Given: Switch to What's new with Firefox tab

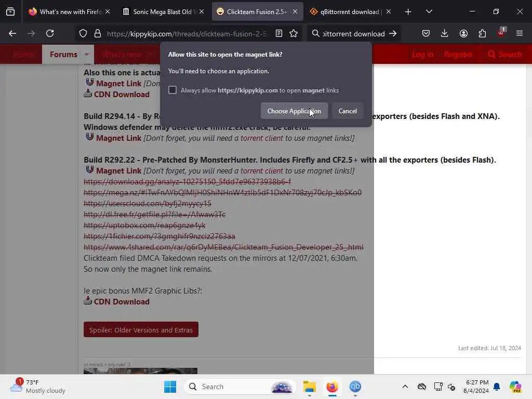Looking at the screenshot, I should tap(70, 12).
